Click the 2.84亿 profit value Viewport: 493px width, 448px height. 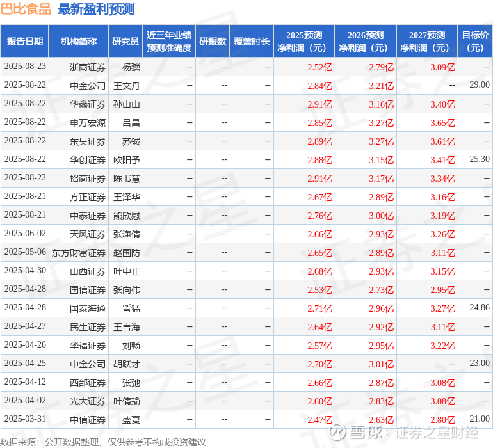pos(319,86)
